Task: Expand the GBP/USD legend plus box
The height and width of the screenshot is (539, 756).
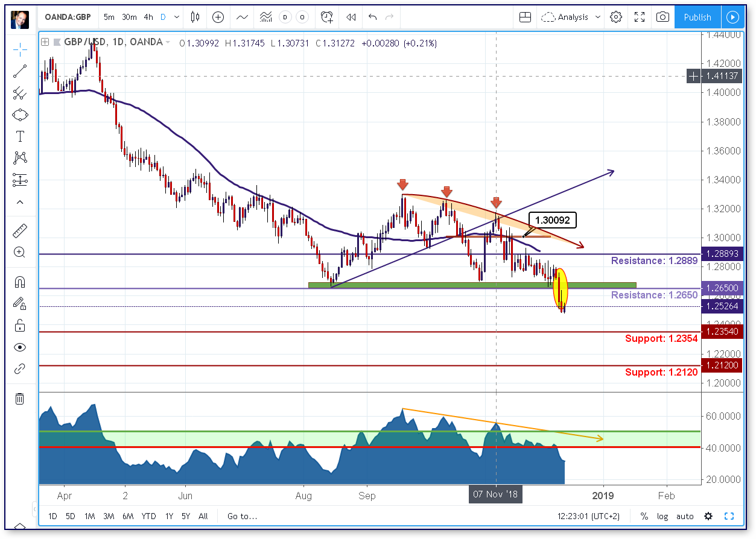Action: [x=45, y=42]
